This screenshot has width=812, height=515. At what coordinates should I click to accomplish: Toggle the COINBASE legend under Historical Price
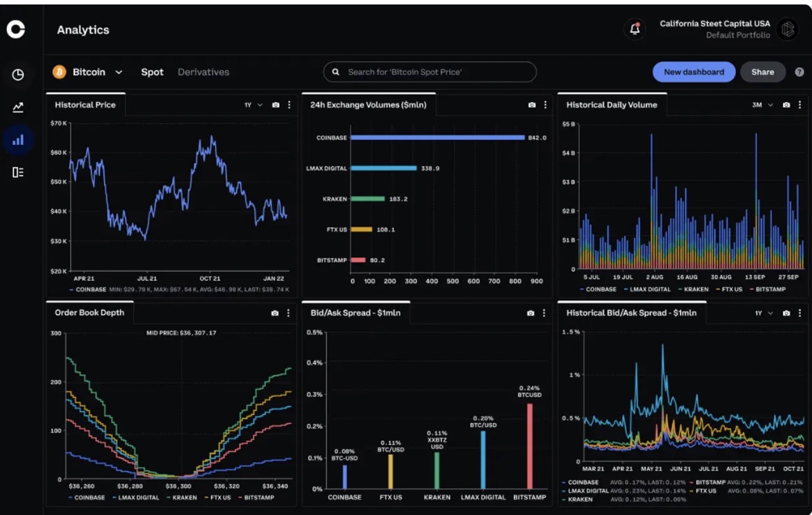(89, 289)
